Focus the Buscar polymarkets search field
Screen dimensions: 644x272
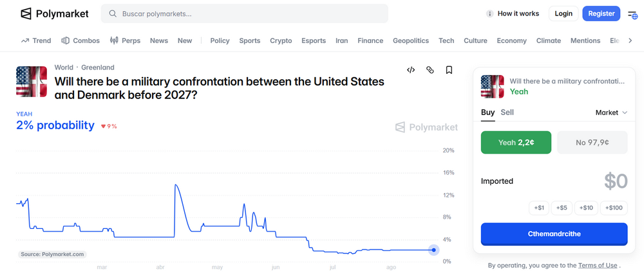244,14
